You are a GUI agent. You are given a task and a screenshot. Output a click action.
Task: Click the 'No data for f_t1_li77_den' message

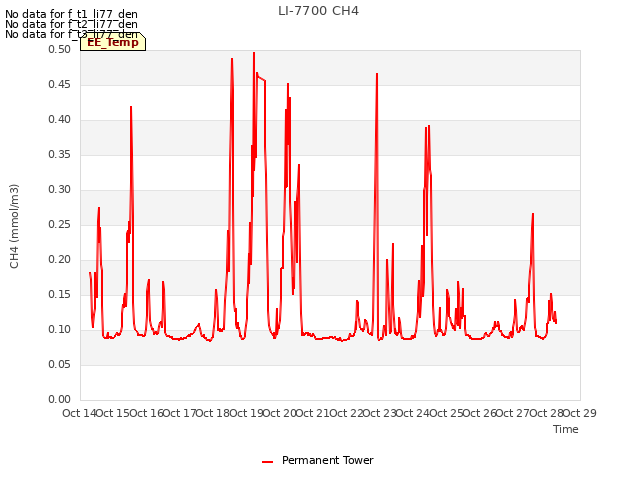[71, 14]
